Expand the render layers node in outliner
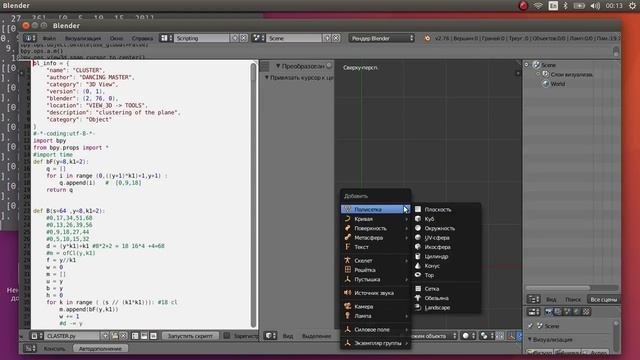The height and width of the screenshot is (360, 640). click(x=538, y=74)
